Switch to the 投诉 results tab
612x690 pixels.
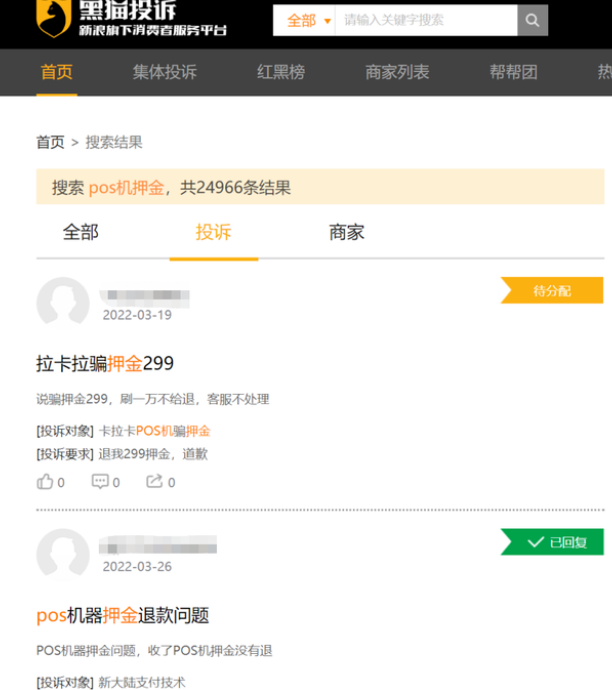(214, 232)
